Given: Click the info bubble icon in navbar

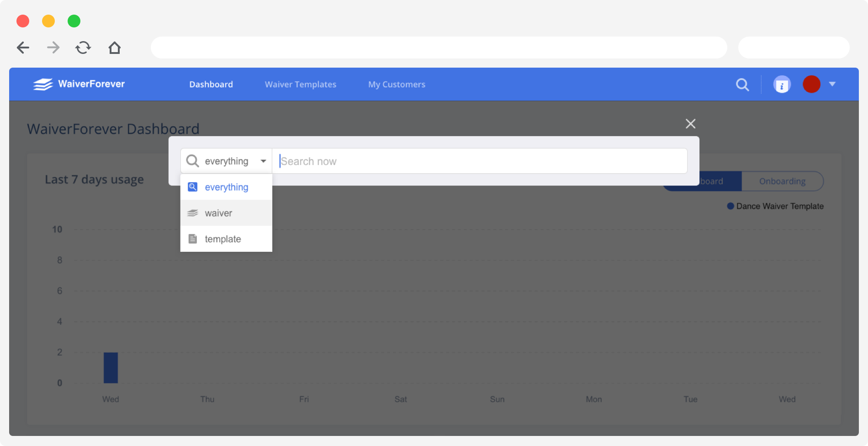Looking at the screenshot, I should click(782, 84).
